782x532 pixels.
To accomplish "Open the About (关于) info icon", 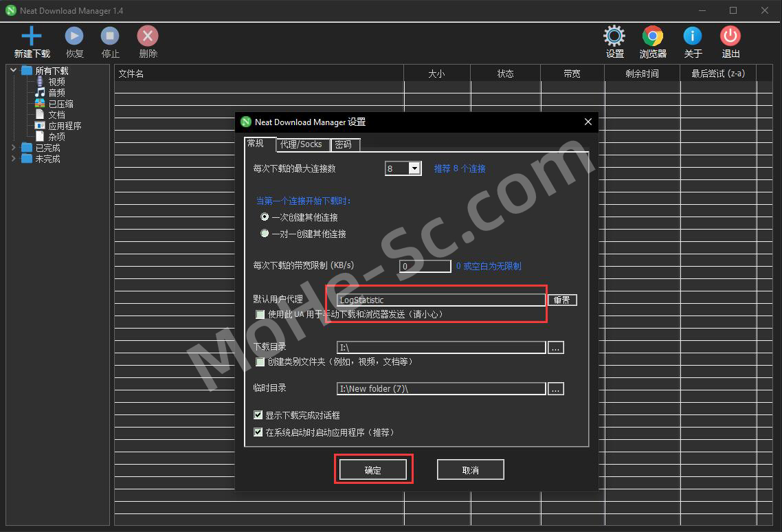I will pos(692,36).
